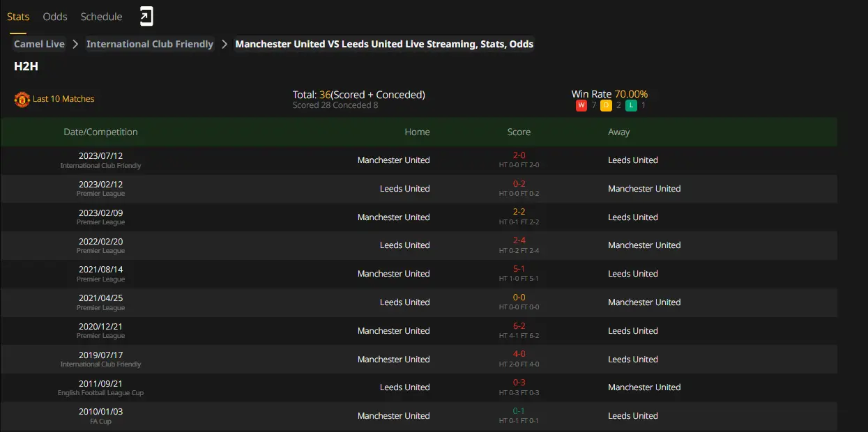Click the green L losses badge
The height and width of the screenshot is (432, 868).
[630, 105]
